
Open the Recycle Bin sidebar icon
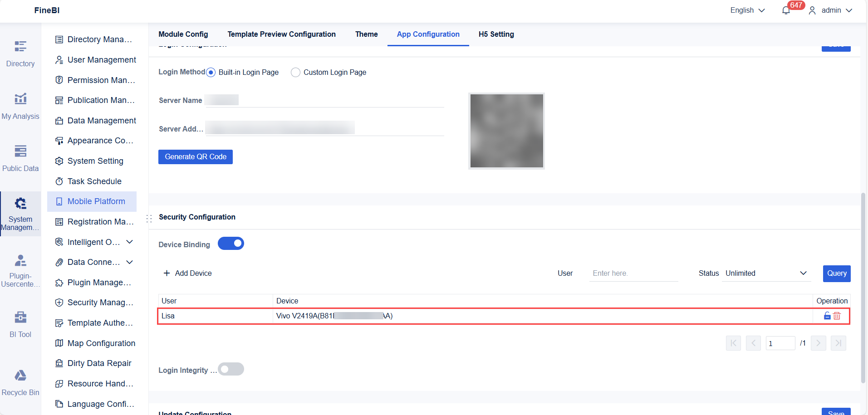coord(20,381)
